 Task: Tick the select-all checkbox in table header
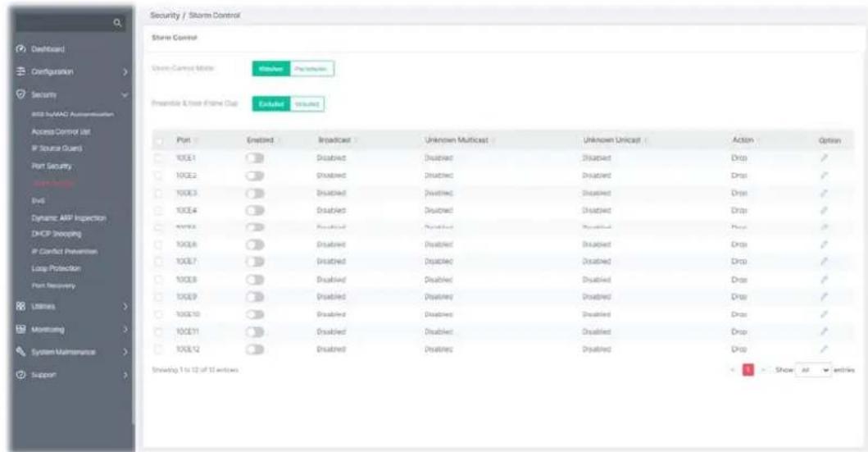pyautogui.click(x=159, y=141)
